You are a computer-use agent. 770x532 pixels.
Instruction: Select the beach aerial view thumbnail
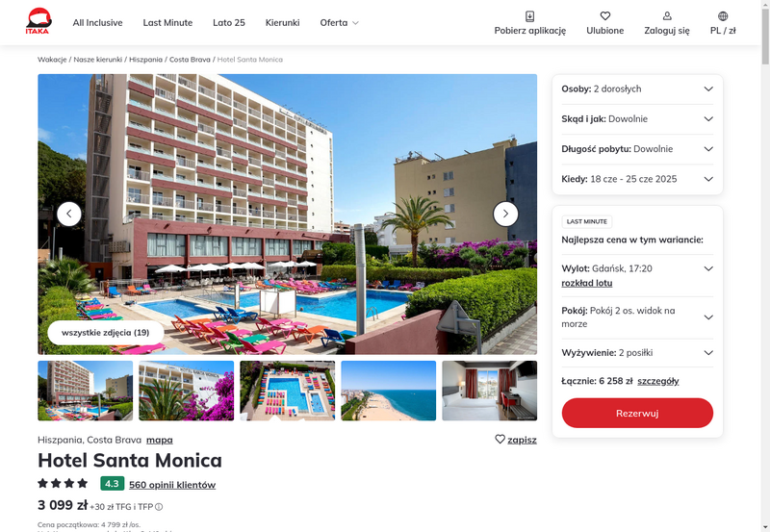(x=389, y=391)
